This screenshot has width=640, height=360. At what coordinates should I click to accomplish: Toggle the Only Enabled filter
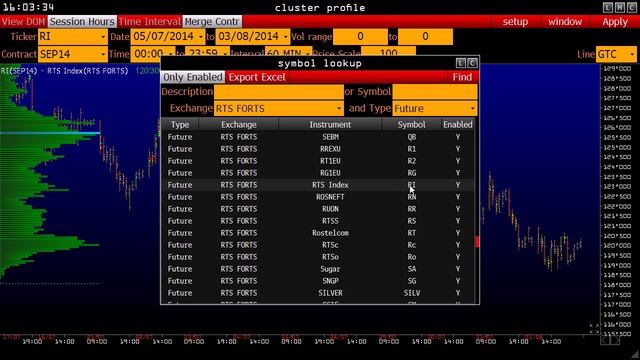point(193,77)
